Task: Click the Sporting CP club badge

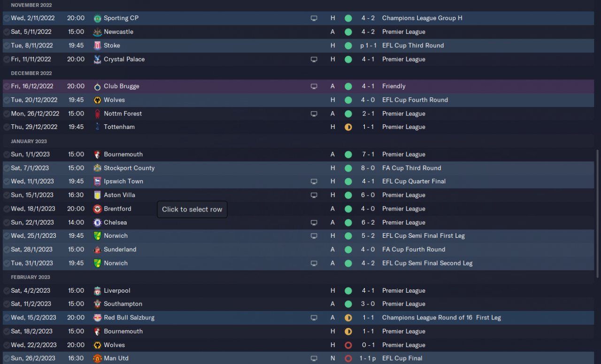Action: coord(97,18)
